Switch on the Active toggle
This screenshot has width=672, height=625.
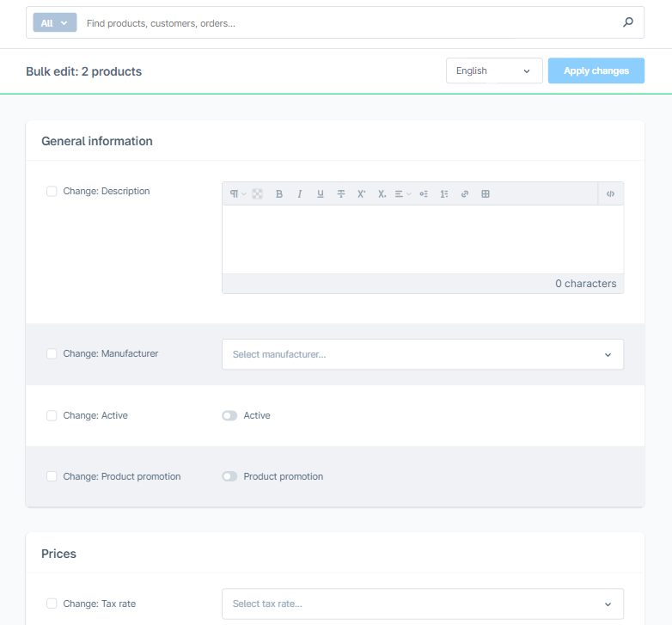coord(229,416)
